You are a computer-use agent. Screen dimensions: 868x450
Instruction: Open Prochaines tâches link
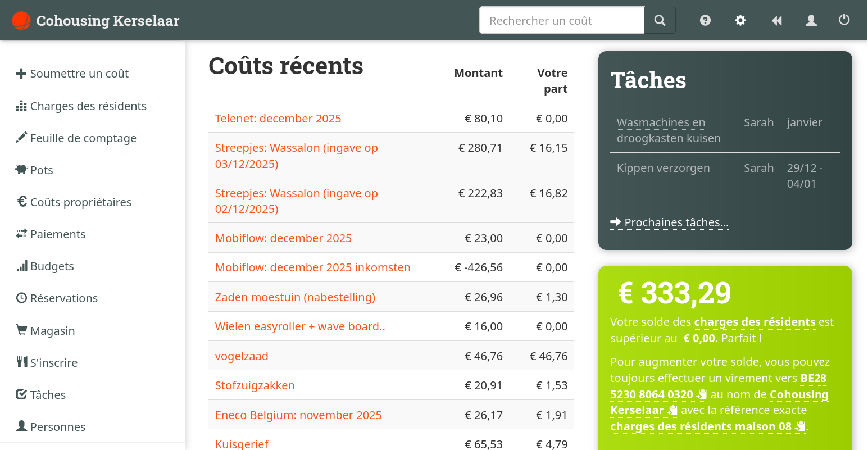[x=676, y=222]
